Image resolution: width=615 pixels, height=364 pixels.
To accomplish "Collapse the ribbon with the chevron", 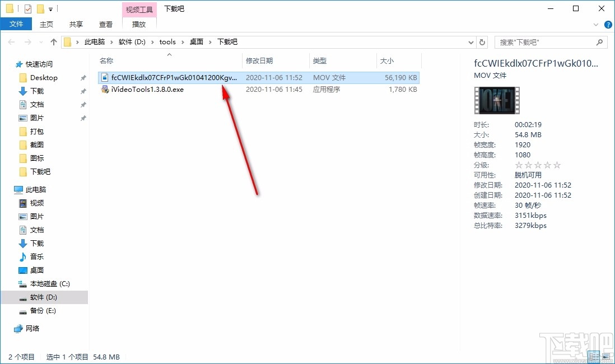I will point(595,24).
